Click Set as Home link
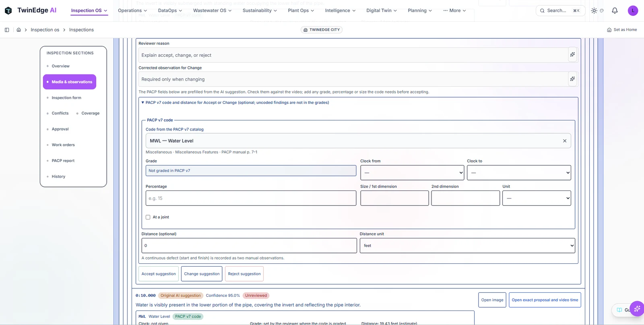The width and height of the screenshot is (644, 325). coord(622,30)
